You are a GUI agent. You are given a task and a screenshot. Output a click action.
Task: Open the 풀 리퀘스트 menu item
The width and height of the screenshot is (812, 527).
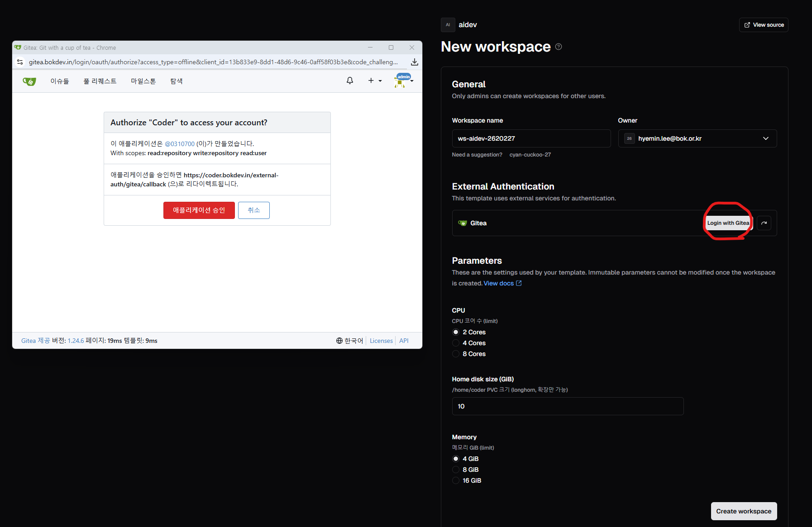100,81
